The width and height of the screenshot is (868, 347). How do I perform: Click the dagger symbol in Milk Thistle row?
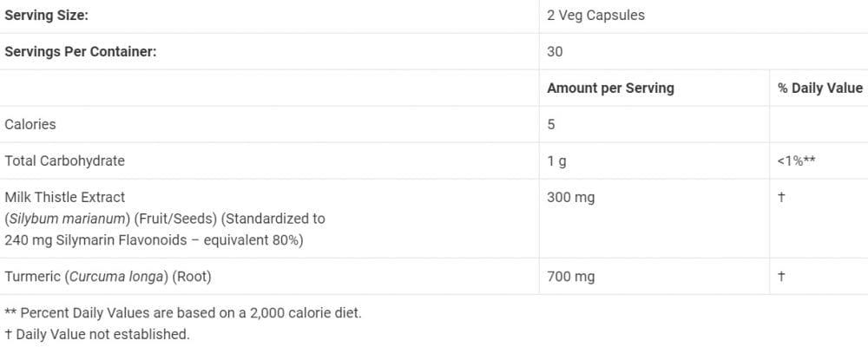click(781, 197)
